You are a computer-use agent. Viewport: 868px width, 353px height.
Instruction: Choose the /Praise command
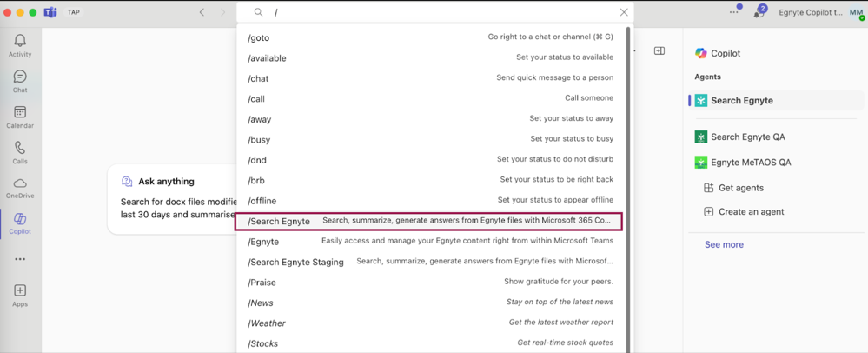430,282
